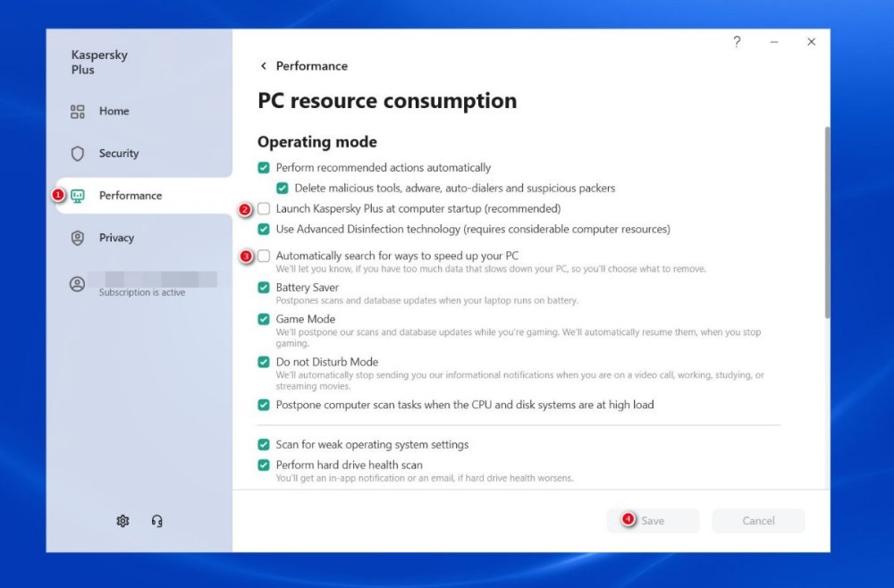Toggle Use Advanced Disinfection technology checkbox
Viewport: 894px width, 588px height.
pos(264,229)
